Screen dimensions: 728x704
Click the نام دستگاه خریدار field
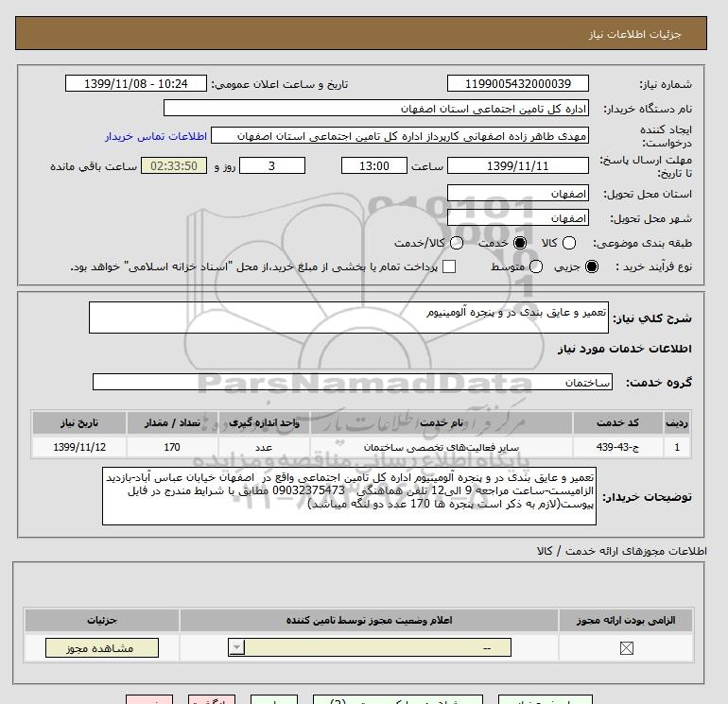[x=376, y=109]
